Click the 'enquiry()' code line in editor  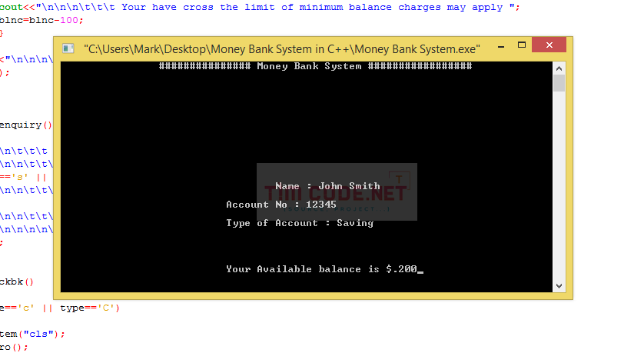[x=26, y=125]
